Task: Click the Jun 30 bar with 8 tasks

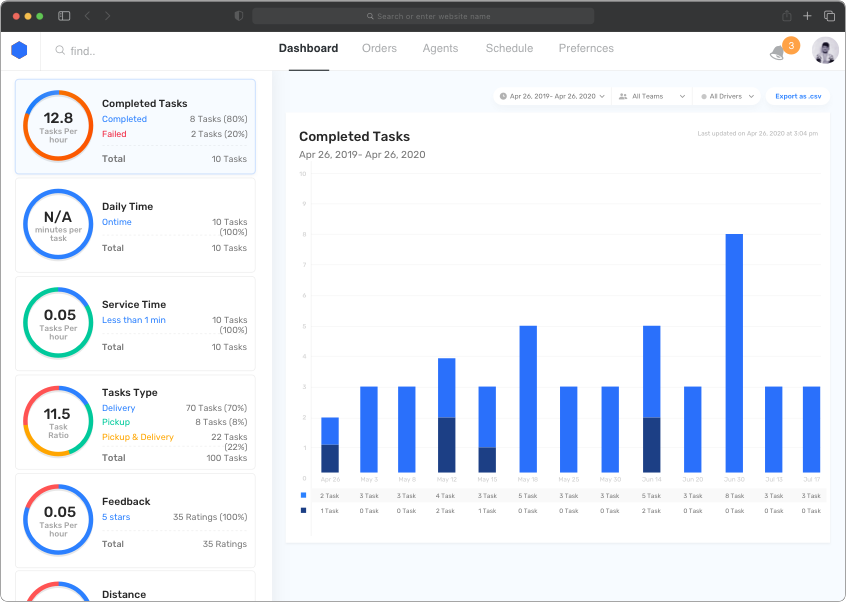Action: click(734, 353)
